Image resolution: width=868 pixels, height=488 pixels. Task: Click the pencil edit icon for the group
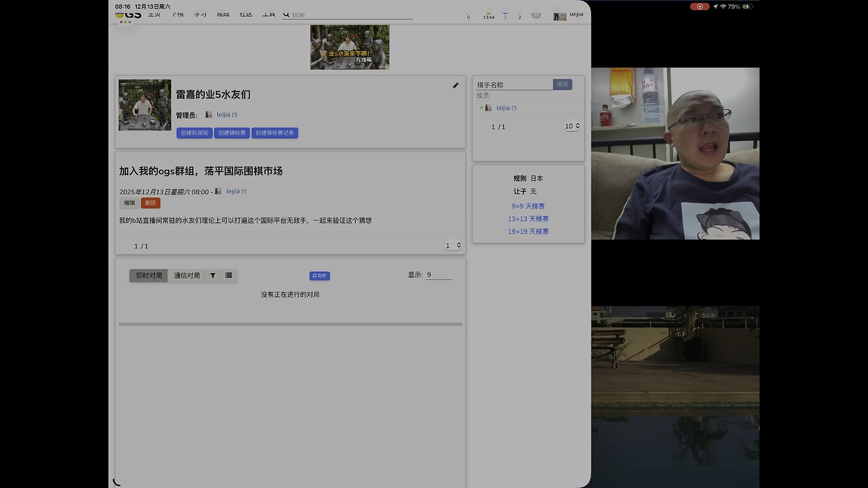456,85
